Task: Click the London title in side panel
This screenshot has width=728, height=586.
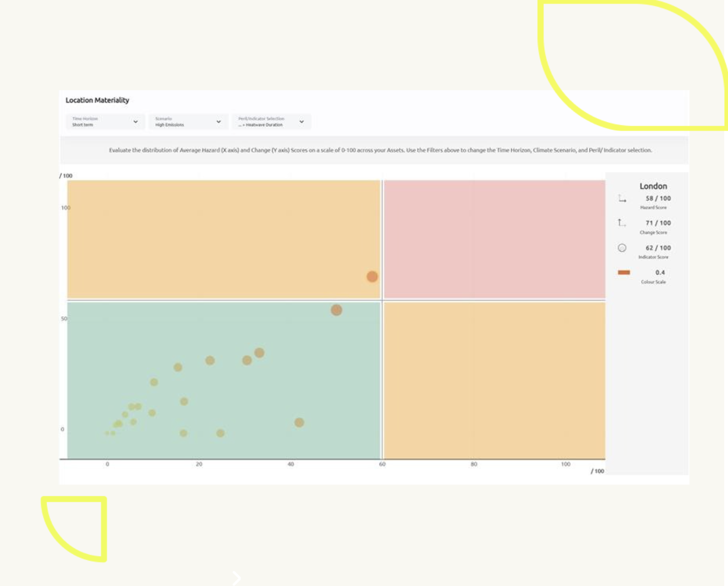Action: (x=653, y=186)
